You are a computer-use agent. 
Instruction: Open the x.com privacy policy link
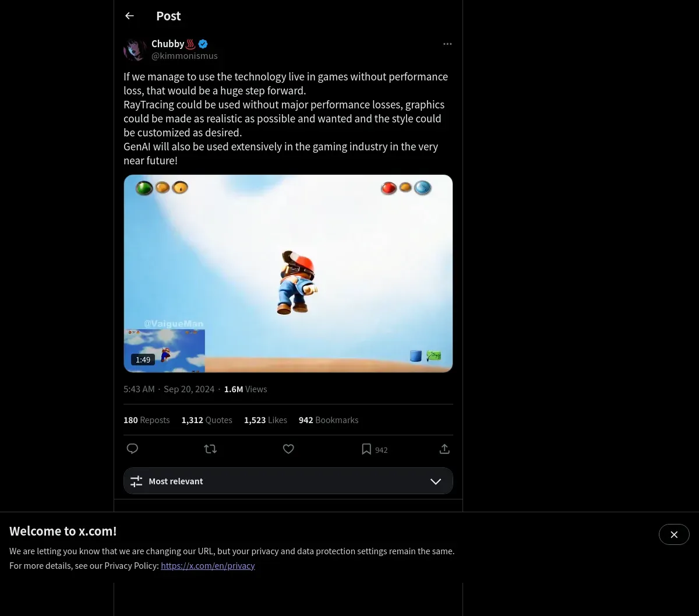pyautogui.click(x=208, y=565)
